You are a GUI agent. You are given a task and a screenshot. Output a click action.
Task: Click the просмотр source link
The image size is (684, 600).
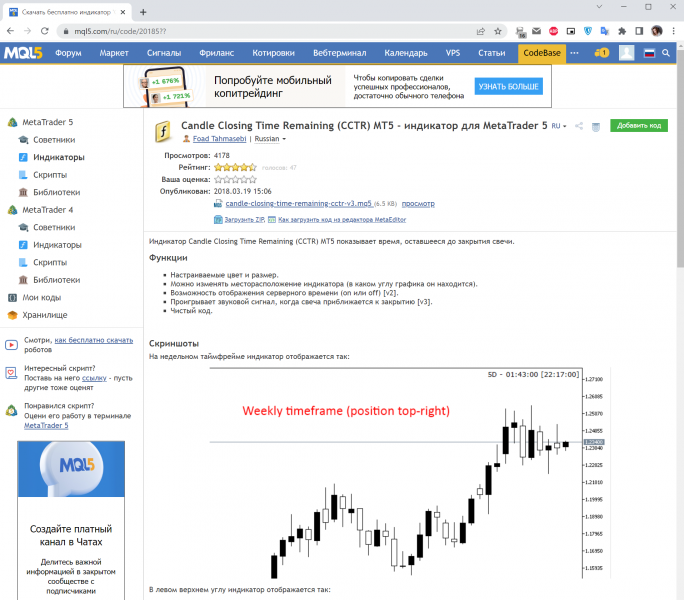pos(418,203)
